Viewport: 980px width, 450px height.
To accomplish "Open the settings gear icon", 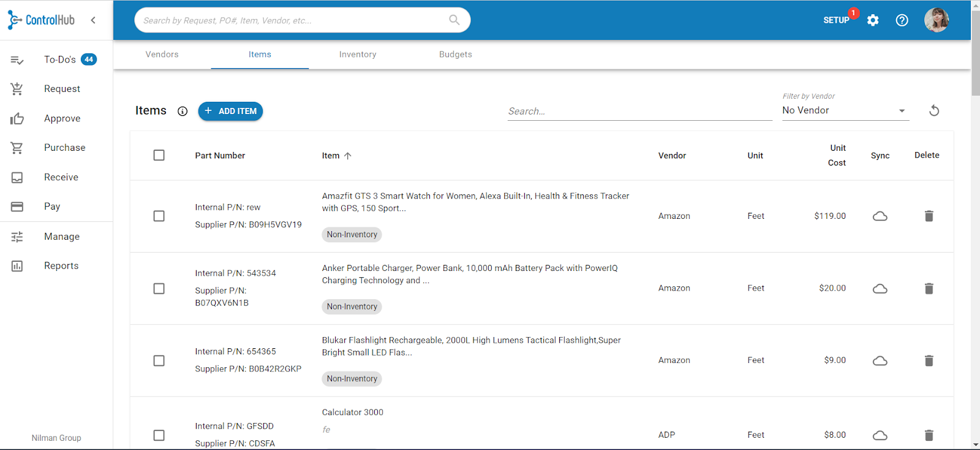I will pyautogui.click(x=873, y=20).
